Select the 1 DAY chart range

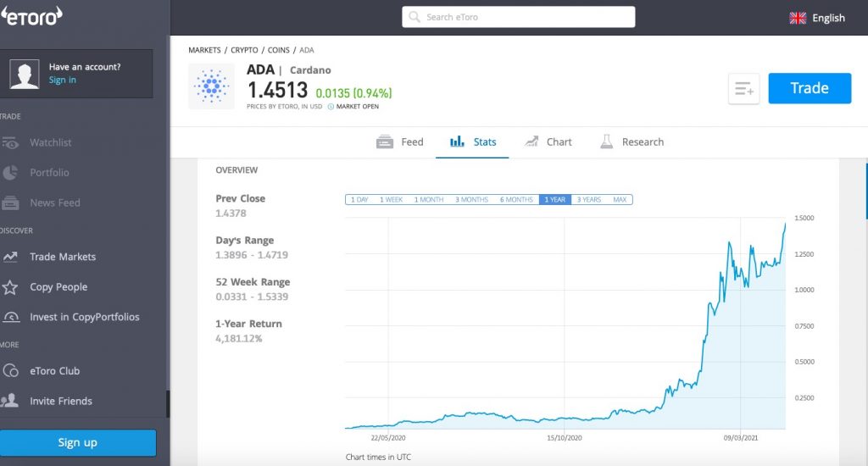pos(359,200)
